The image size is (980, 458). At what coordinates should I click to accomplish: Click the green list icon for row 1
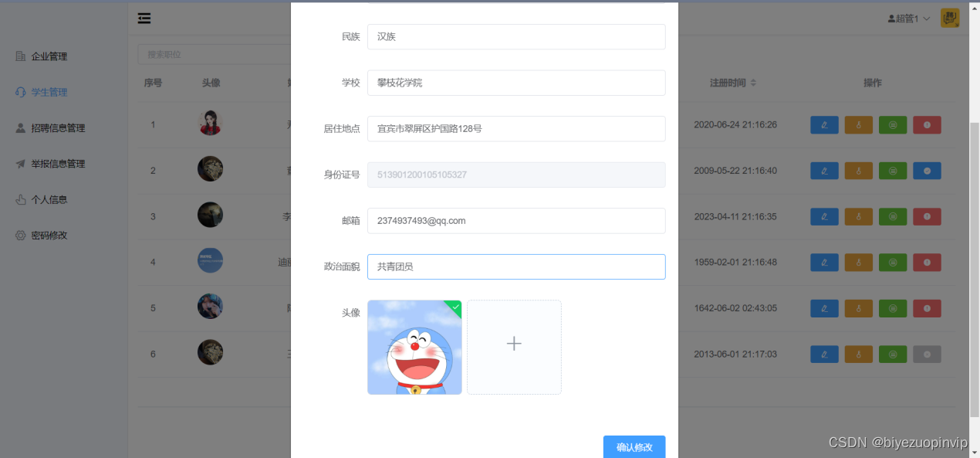click(x=893, y=124)
